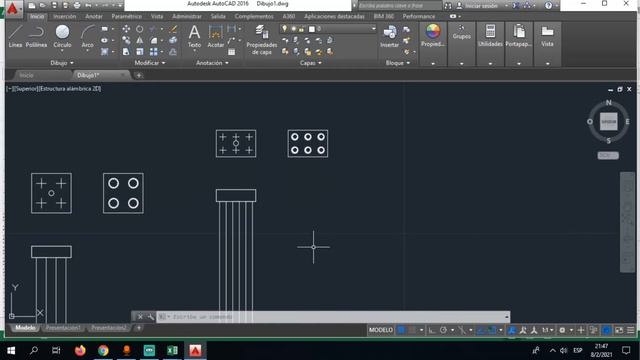640x360 pixels.
Task: Toggle Ortho mode in status bar
Action: (x=432, y=330)
